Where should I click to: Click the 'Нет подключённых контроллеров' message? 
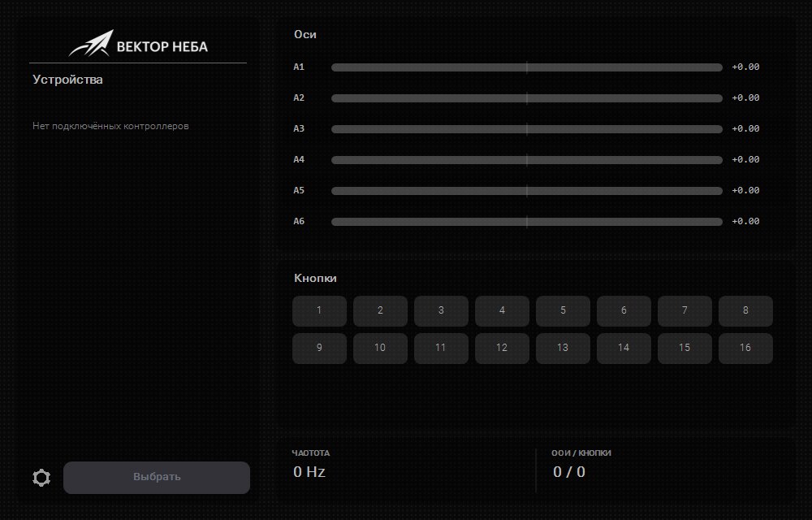[x=110, y=126]
